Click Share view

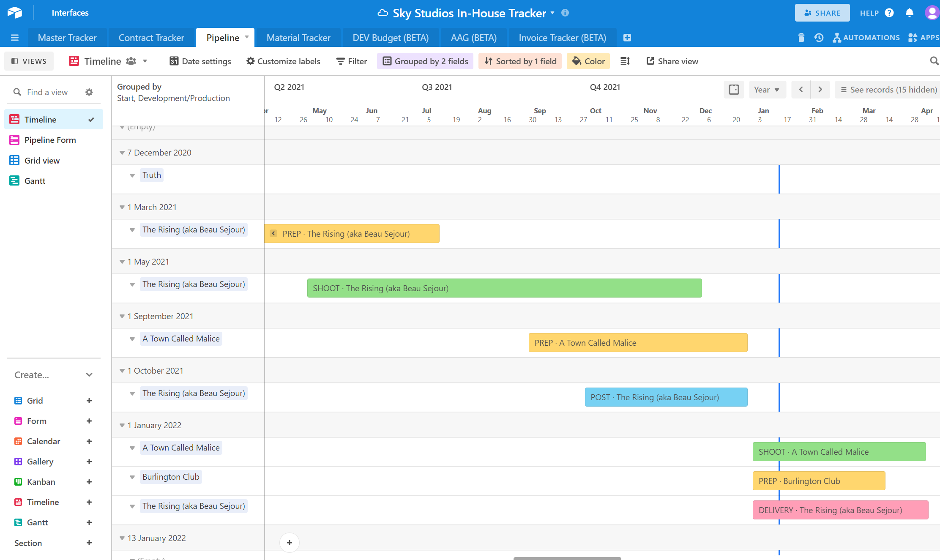tap(672, 61)
